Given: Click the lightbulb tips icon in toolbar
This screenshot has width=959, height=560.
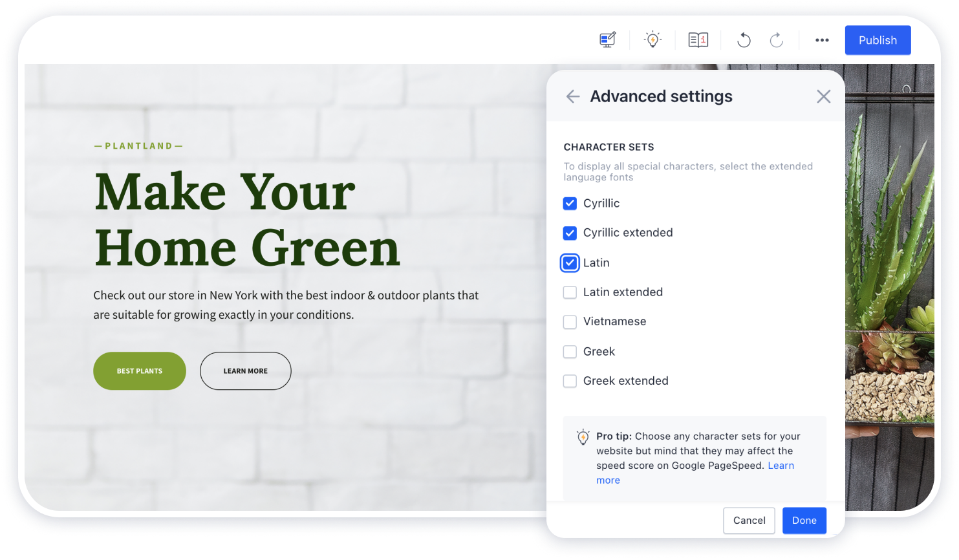Looking at the screenshot, I should tap(652, 40).
